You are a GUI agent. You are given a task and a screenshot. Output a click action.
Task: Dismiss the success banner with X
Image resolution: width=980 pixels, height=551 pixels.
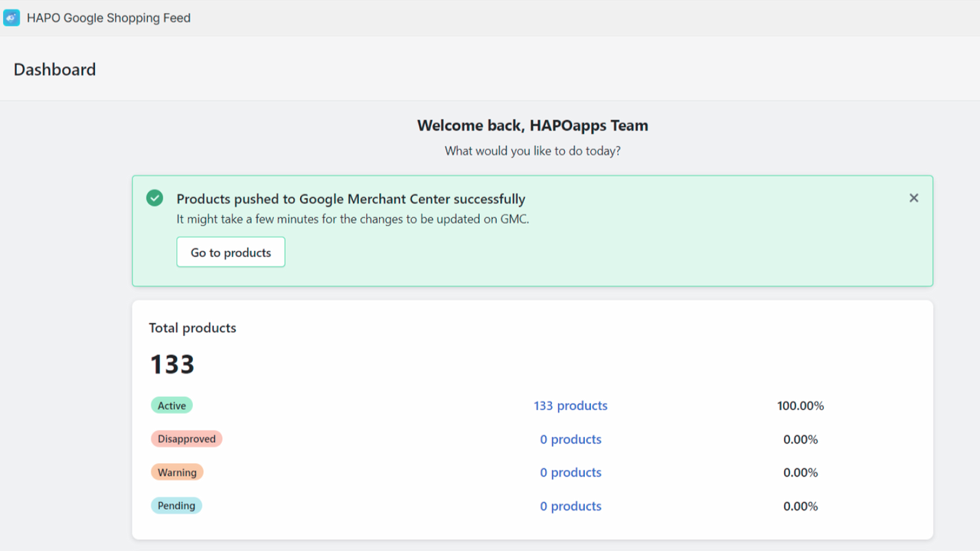click(913, 198)
